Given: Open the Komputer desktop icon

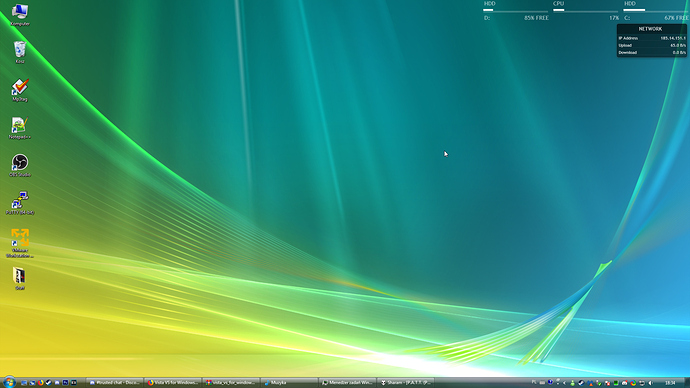Looking at the screenshot, I should [x=20, y=15].
